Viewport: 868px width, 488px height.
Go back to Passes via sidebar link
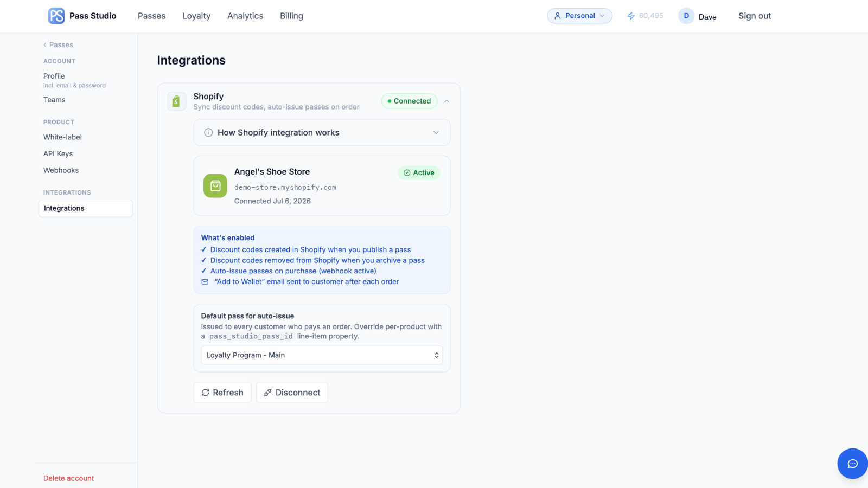click(58, 44)
